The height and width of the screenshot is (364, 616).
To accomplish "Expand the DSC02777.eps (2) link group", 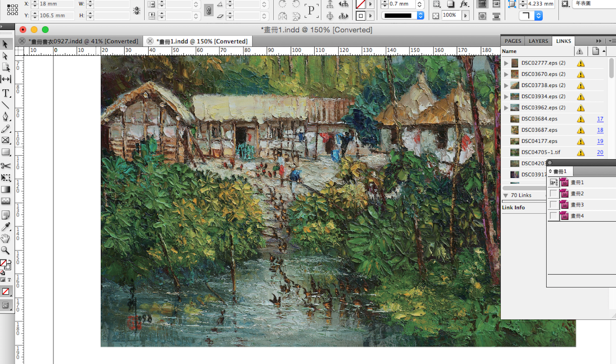I will (506, 63).
